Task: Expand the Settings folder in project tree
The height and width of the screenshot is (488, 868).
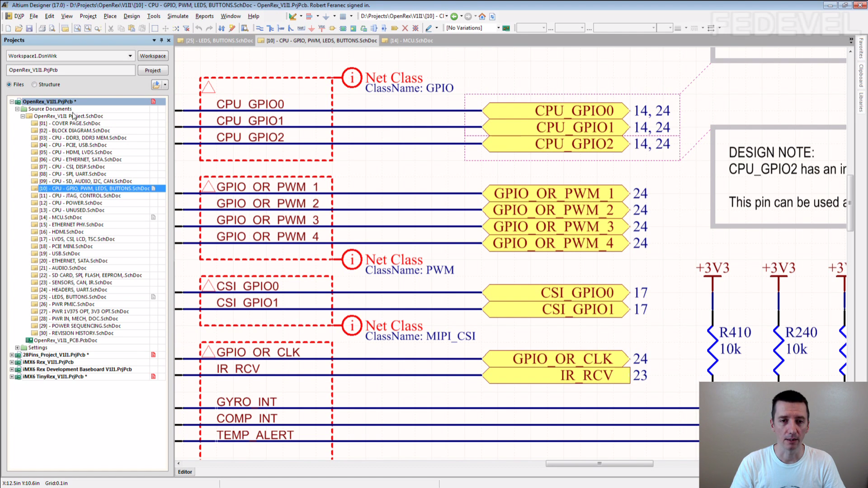Action: click(17, 348)
